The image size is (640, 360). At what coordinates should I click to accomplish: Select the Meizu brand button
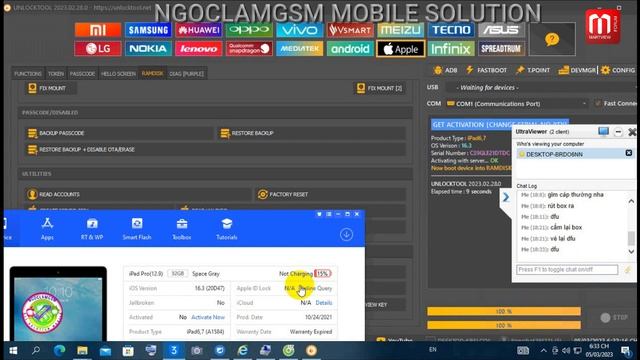coord(400,30)
